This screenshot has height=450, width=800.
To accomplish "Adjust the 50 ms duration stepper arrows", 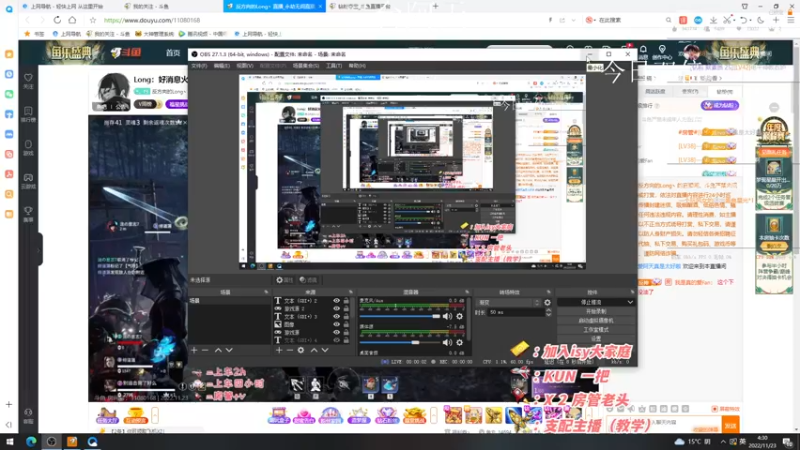I will coord(548,312).
